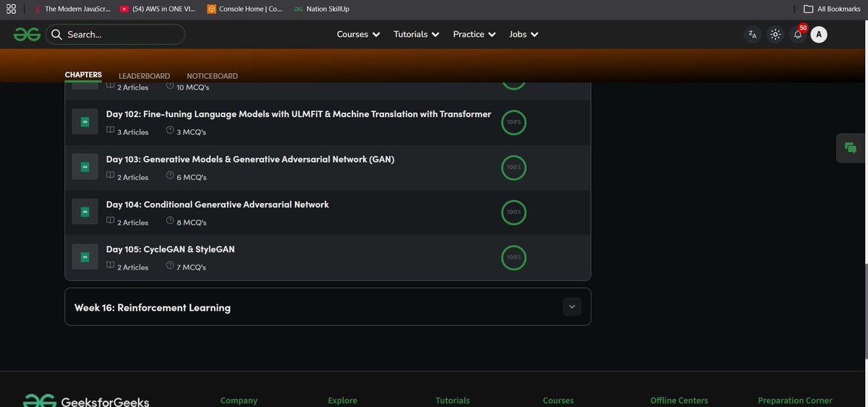
Task: Click the Day 104 chapter icon
Action: coord(85,212)
